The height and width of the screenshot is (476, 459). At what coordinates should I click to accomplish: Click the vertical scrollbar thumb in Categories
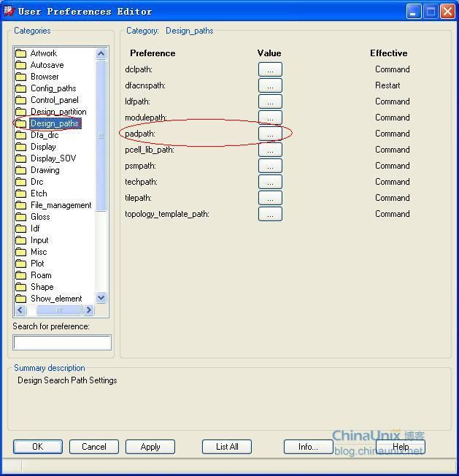click(x=101, y=136)
